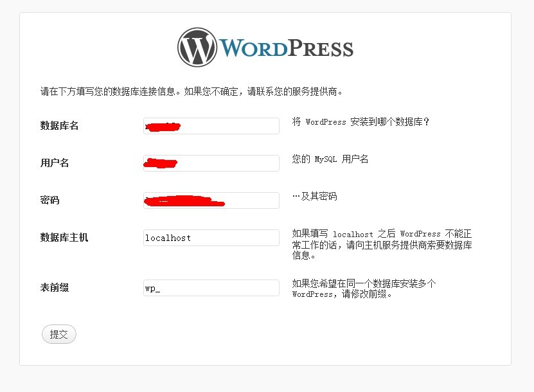Click the 数据库主机 field containing localhost
This screenshot has width=534, height=392.
pos(211,238)
